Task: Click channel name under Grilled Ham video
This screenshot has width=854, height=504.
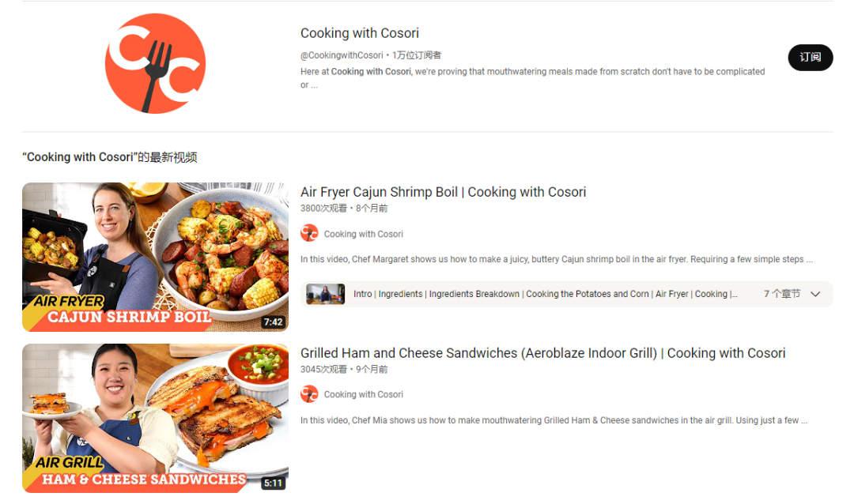Action: pos(363,395)
